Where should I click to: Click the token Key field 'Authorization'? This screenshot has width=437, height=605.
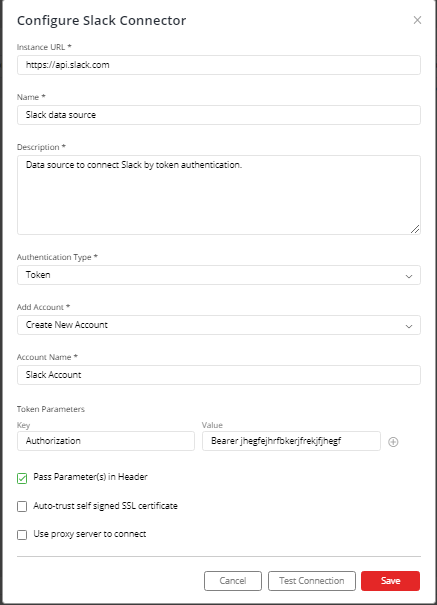click(106, 441)
